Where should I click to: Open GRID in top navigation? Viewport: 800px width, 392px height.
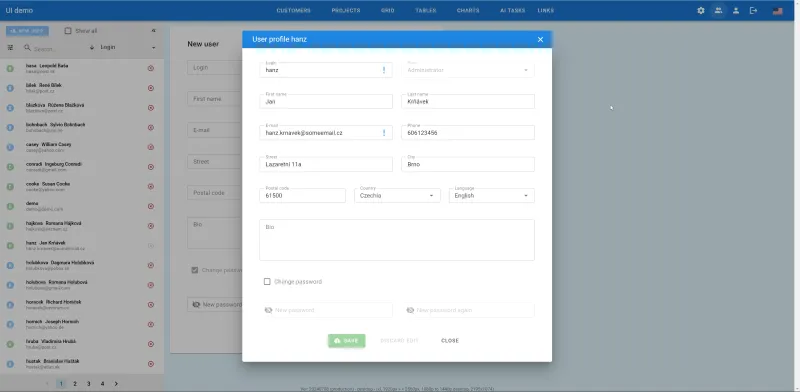coord(388,11)
